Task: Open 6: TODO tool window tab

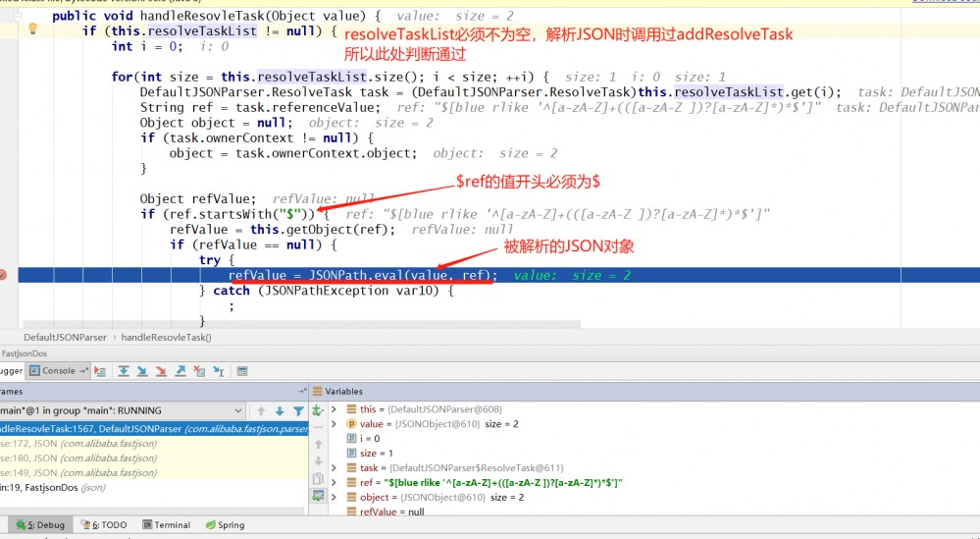Action: pos(104,524)
